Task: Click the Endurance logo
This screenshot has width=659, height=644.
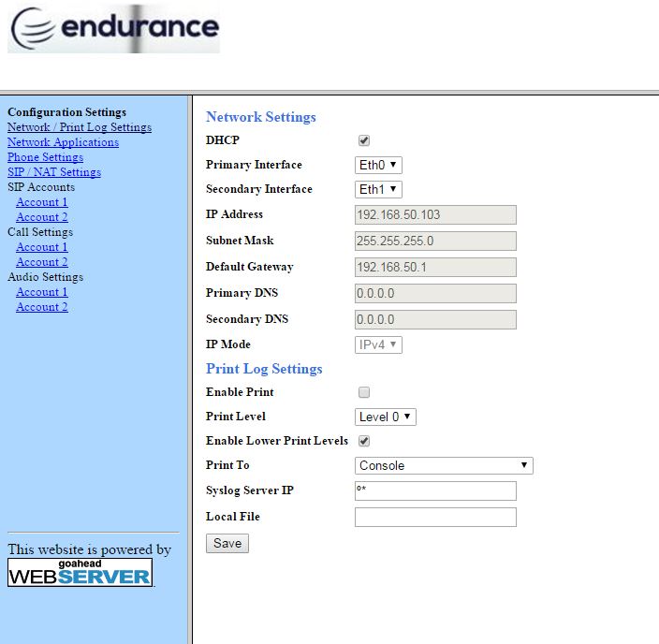Action: [x=113, y=29]
